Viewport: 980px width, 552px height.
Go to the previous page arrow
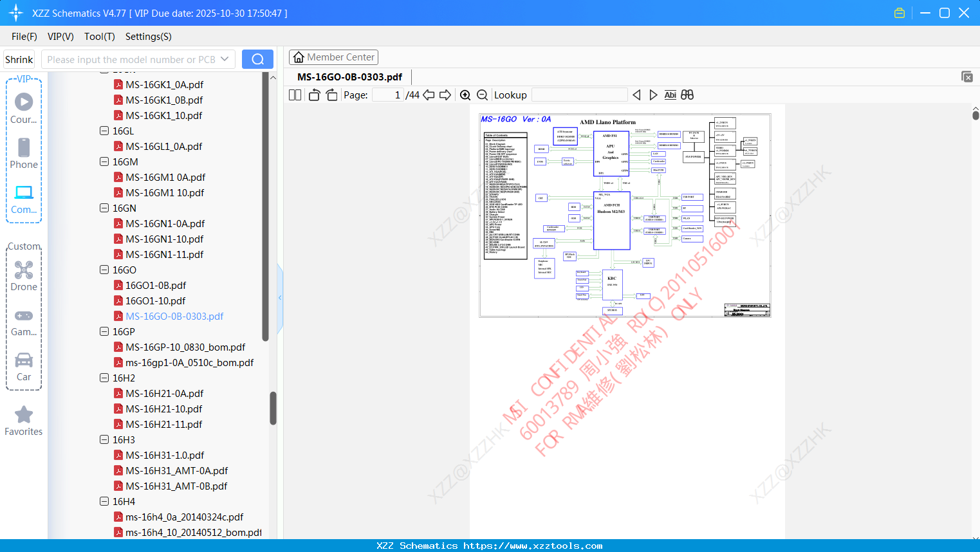coord(429,95)
